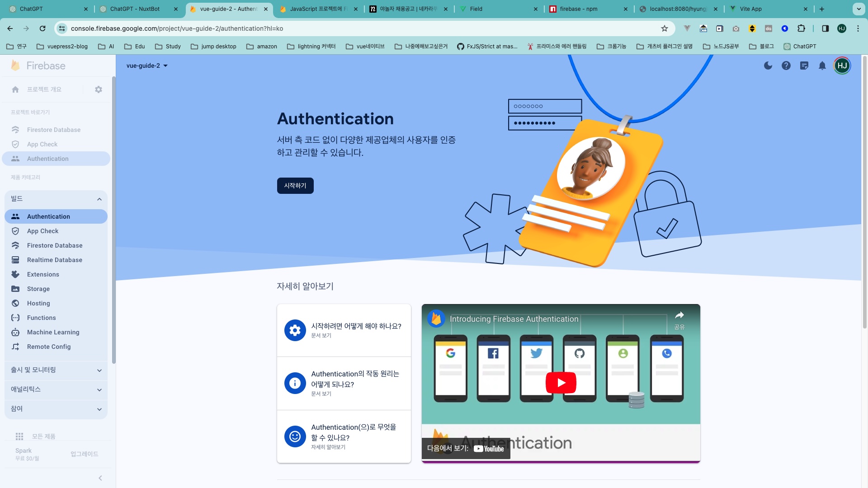This screenshot has width=868, height=488.
Task: Click the Firestore Database icon under Build
Action: click(15, 245)
